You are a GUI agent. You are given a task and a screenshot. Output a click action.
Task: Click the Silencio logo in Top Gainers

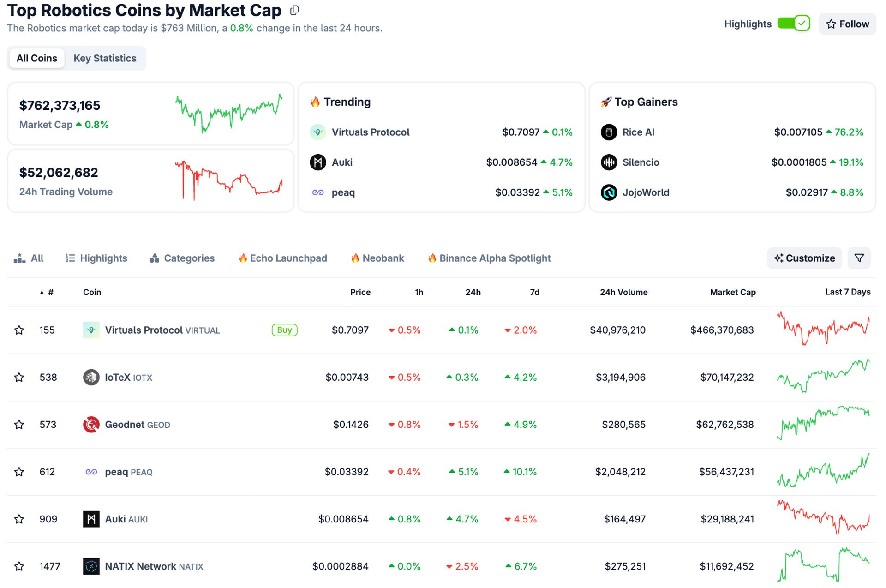point(609,162)
